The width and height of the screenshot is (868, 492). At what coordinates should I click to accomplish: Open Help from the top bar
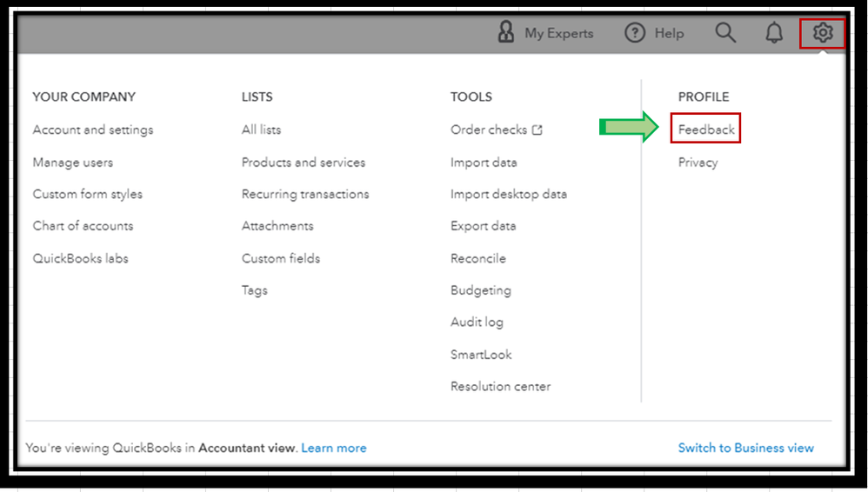coord(654,34)
